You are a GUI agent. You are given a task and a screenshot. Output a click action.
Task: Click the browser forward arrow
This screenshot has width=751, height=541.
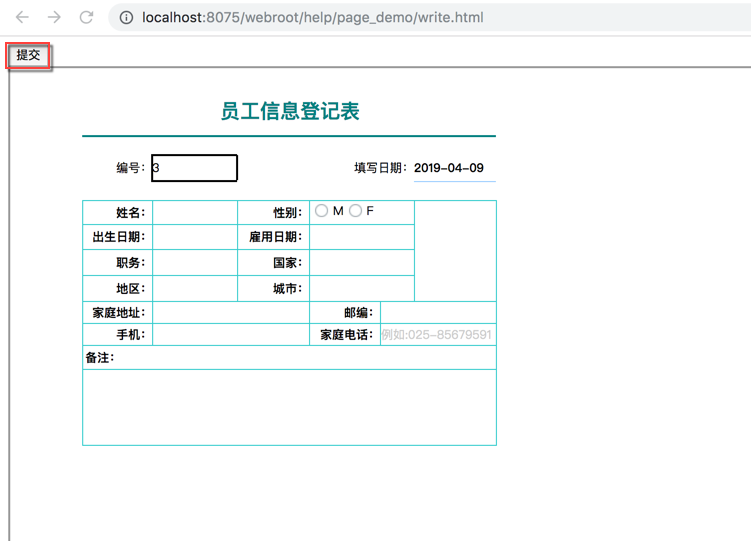[54, 18]
